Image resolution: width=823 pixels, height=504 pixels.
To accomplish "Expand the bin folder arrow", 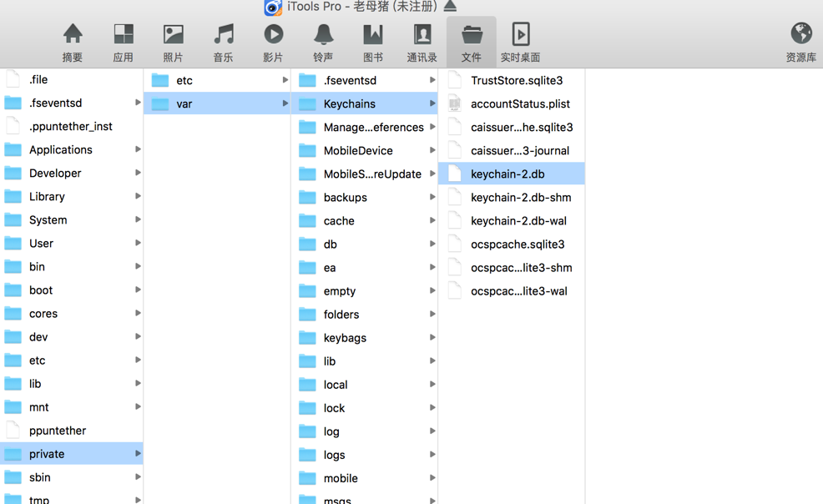I will (138, 266).
